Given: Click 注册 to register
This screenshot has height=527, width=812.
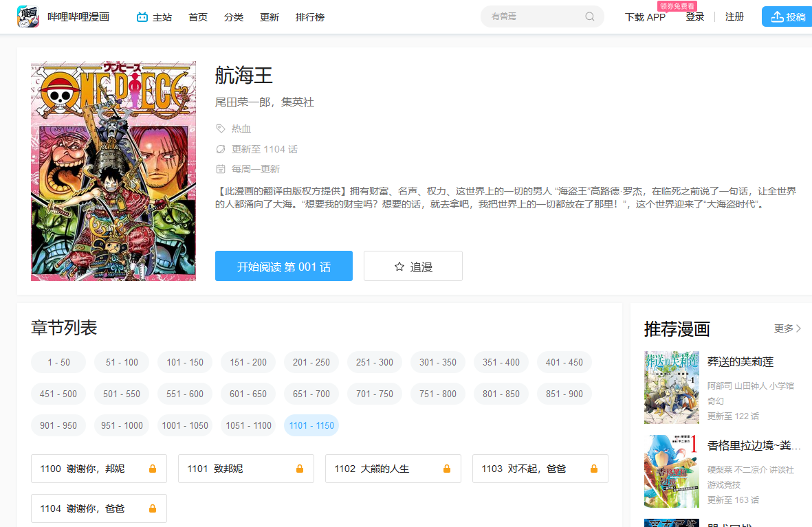Looking at the screenshot, I should tap(734, 16).
